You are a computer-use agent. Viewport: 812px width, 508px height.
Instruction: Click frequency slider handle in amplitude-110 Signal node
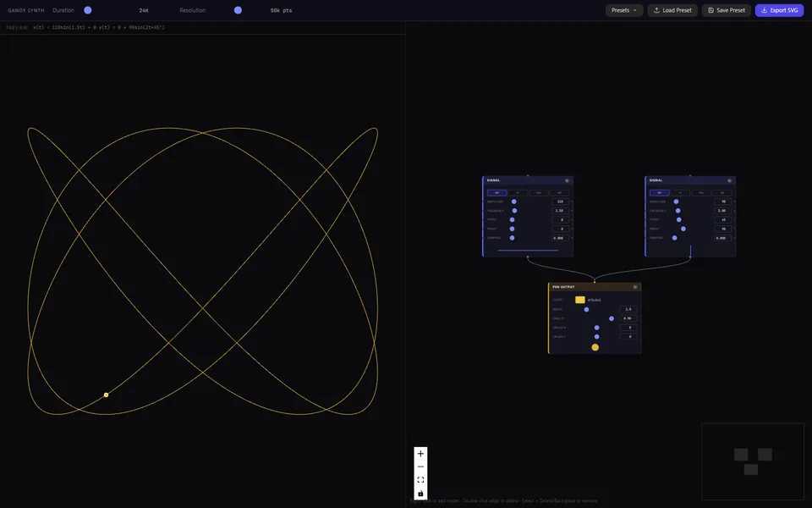[515, 211]
